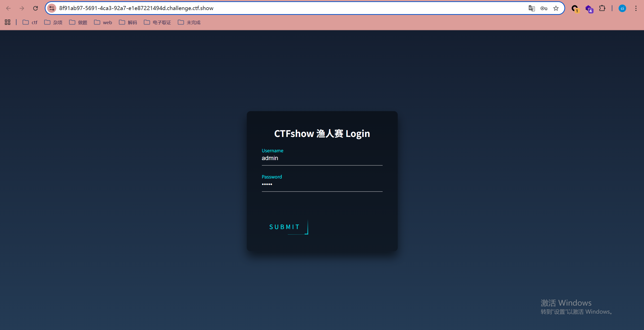
Task: Click the browser back arrow
Action: coord(8,8)
